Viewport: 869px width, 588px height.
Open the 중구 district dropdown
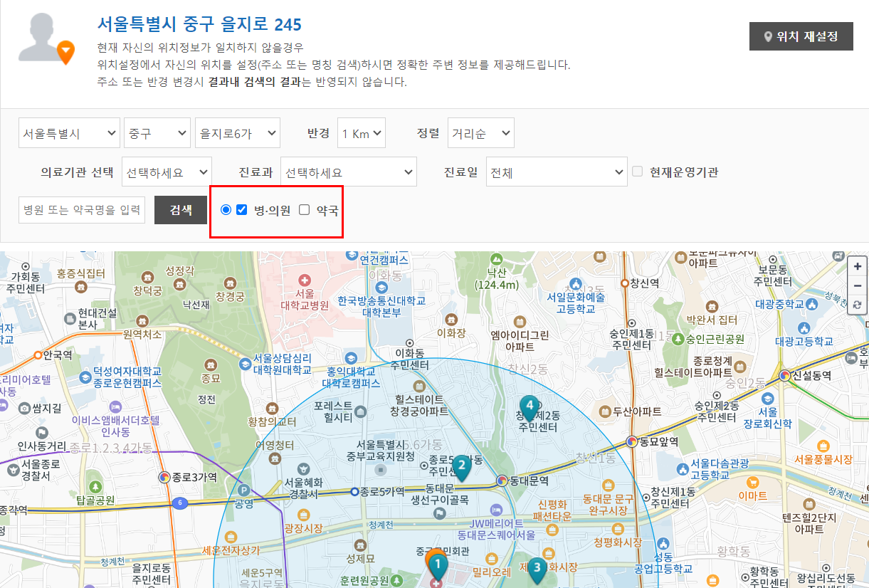157,133
